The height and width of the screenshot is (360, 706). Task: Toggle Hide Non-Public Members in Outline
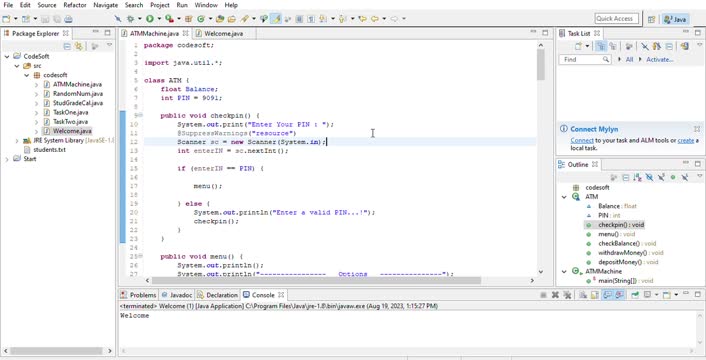673,177
